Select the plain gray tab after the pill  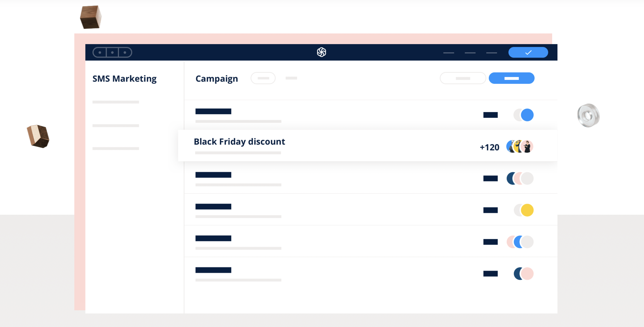[x=291, y=78]
